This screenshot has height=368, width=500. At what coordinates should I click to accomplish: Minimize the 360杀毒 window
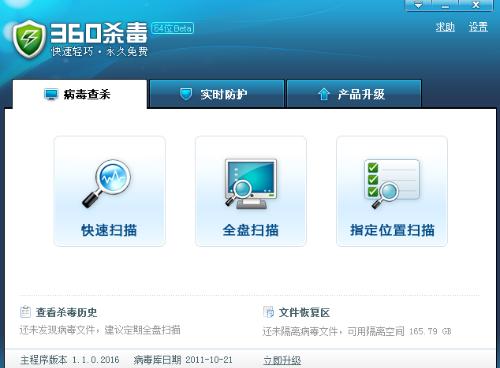coord(445,5)
